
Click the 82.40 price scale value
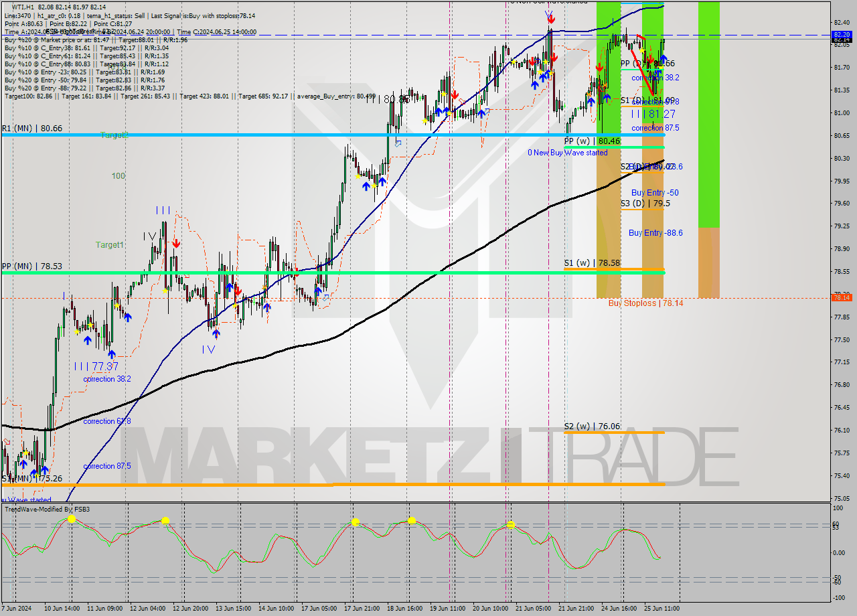click(842, 22)
